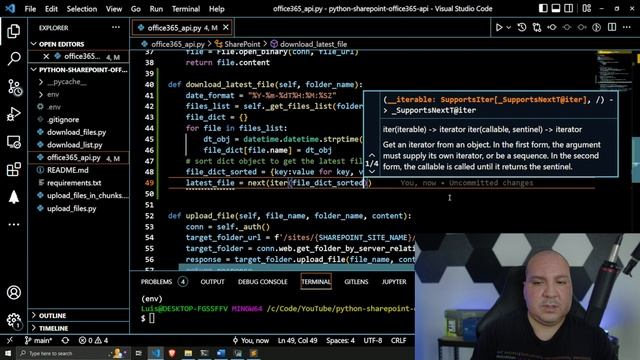Open upload_files.py from explorer

[x=71, y=208]
